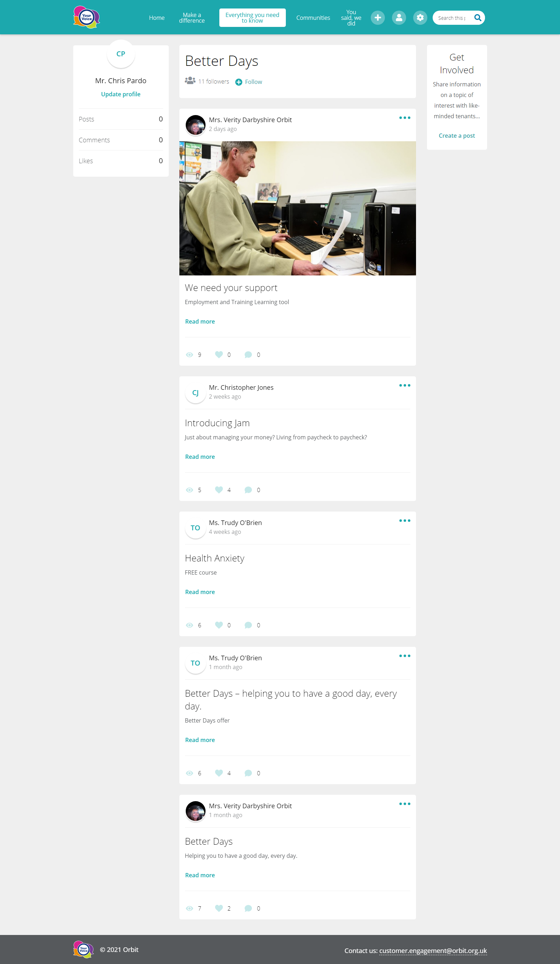Click Update profile link
Image resolution: width=560 pixels, height=964 pixels.
click(x=121, y=94)
